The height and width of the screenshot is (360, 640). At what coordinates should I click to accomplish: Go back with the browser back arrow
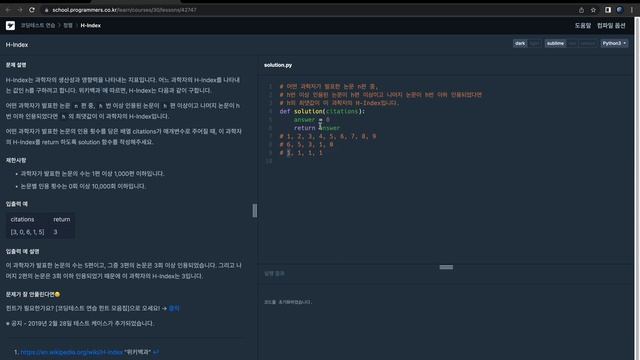point(7,10)
